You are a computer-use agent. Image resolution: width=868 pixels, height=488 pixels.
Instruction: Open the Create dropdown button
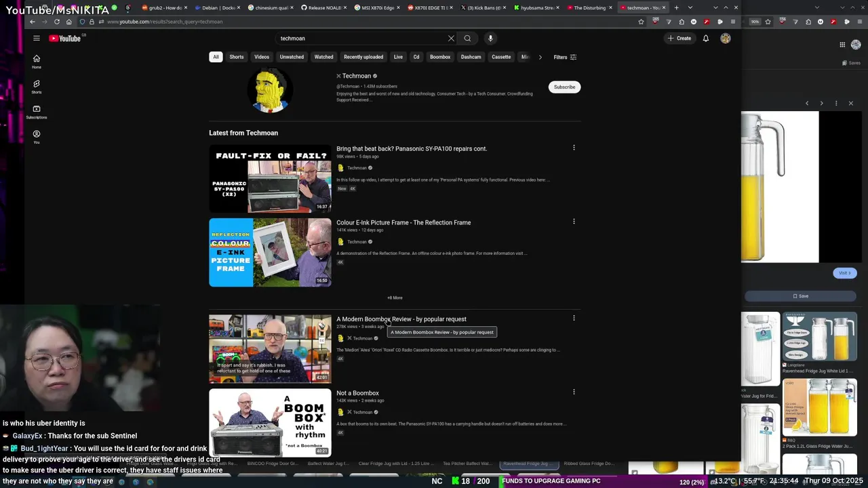tap(679, 39)
